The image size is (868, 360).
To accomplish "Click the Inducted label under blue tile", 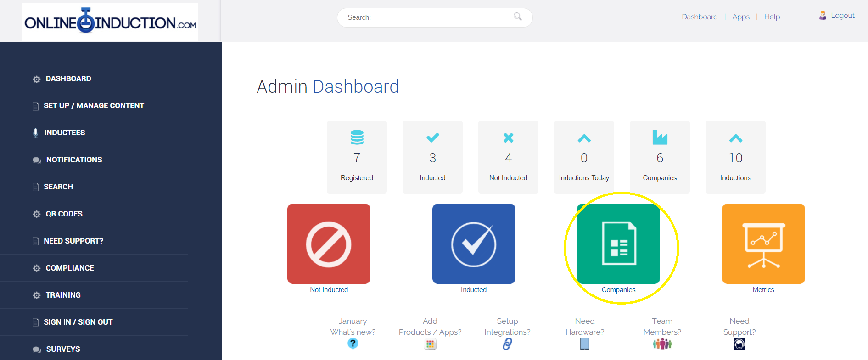I will tap(474, 290).
